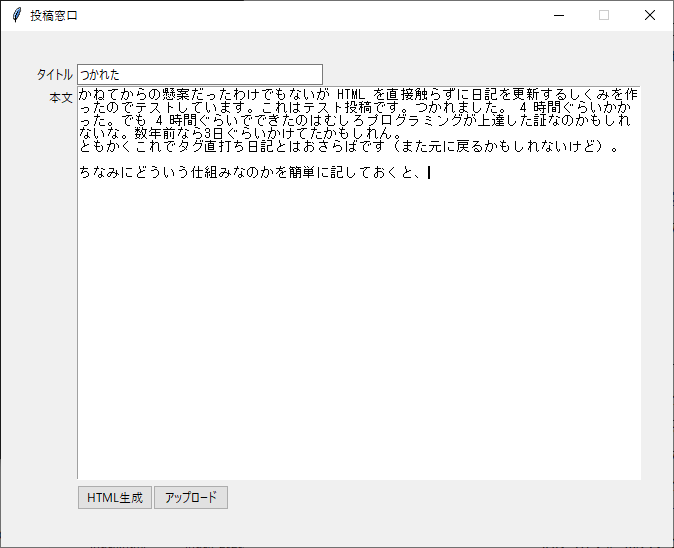Viewport: 674px width, 548px height.
Task: Place cursor at the start of the ともかく line
Action: click(80, 147)
